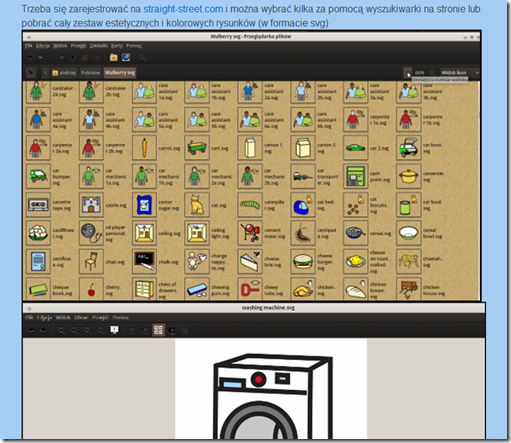Reload the current folder in file browser
511x443 pixels.
pyautogui.click(x=97, y=58)
